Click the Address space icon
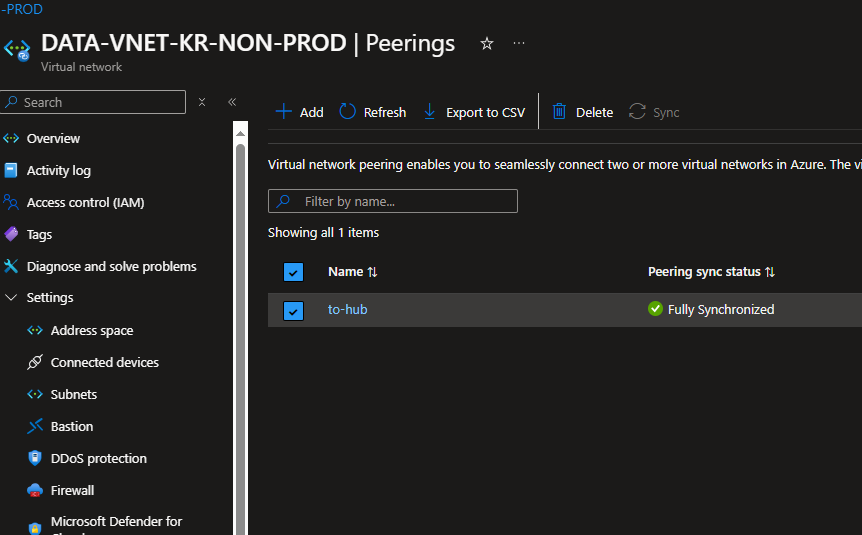 coord(35,330)
